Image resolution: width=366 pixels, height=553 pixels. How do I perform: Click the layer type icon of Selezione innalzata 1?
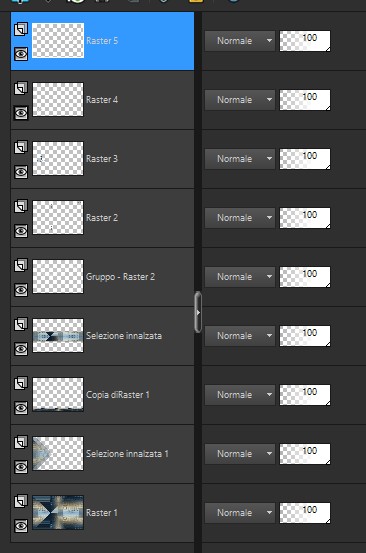point(21,442)
